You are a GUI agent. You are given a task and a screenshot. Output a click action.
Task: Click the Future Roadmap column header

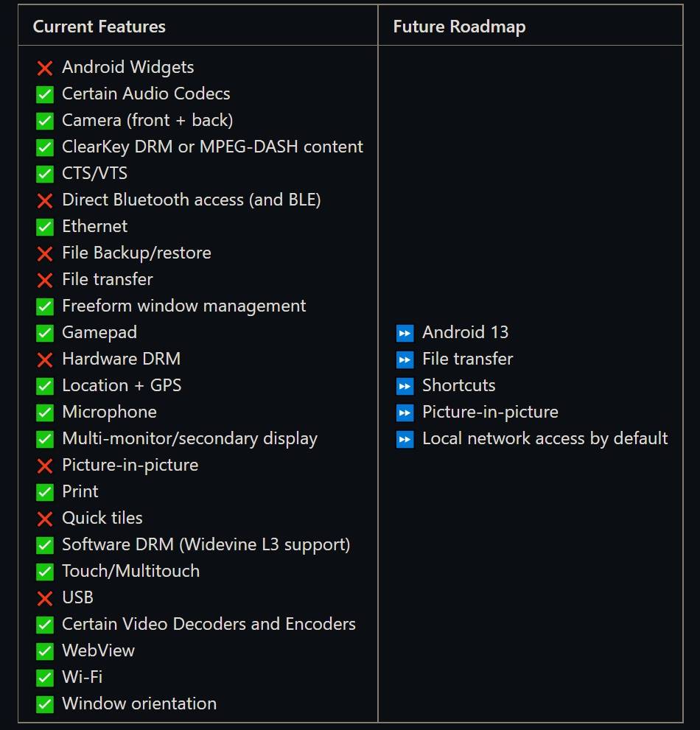(459, 27)
